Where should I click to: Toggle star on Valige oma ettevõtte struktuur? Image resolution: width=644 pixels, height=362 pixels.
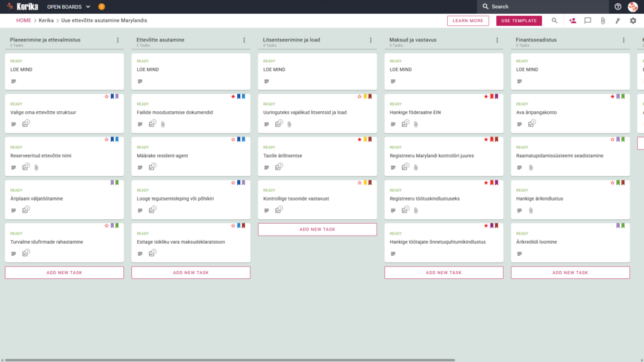click(x=107, y=96)
